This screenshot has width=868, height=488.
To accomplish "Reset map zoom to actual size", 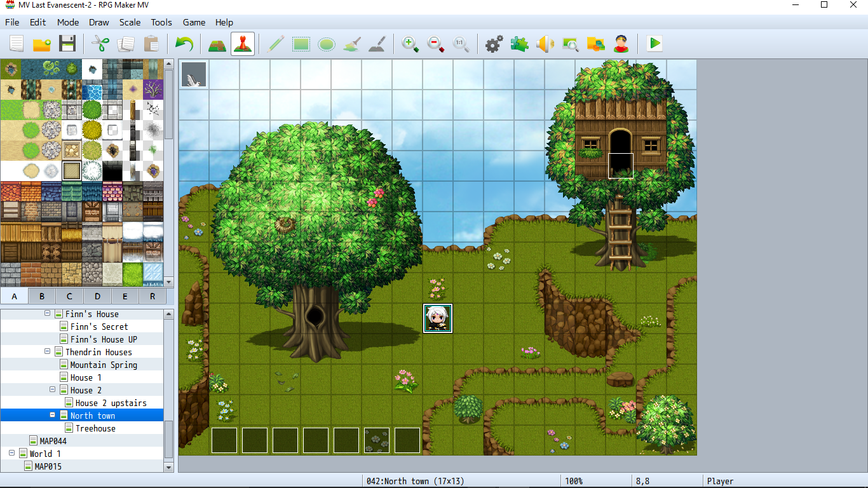I will coord(461,44).
